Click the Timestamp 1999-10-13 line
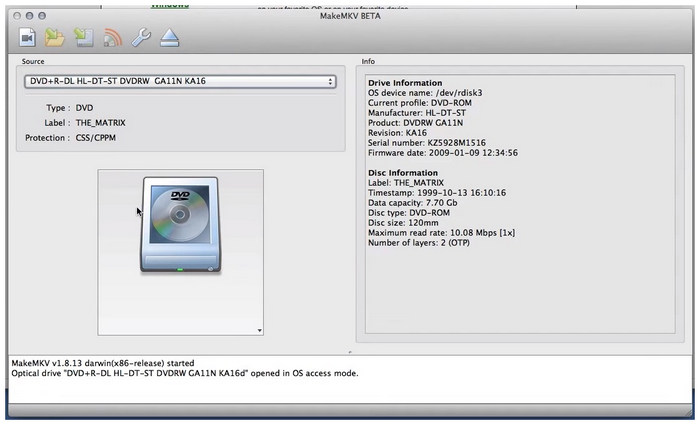The height and width of the screenshot is (425, 700). [x=437, y=193]
